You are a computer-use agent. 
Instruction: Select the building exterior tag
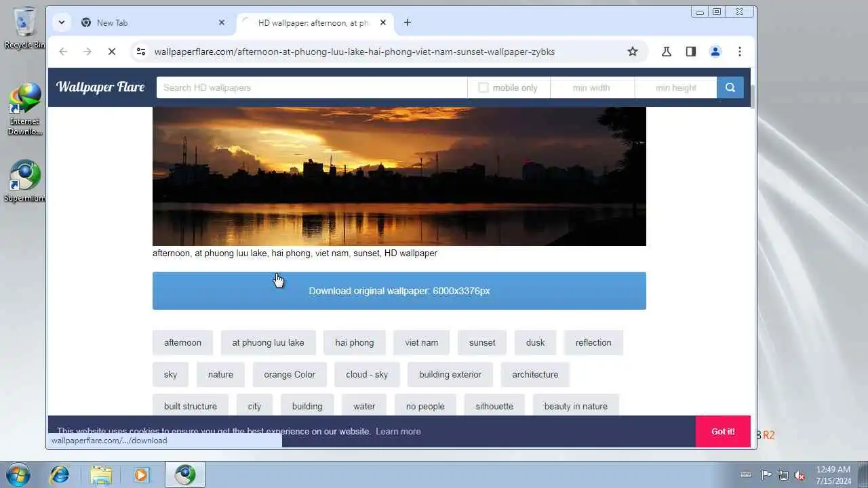[x=450, y=374]
